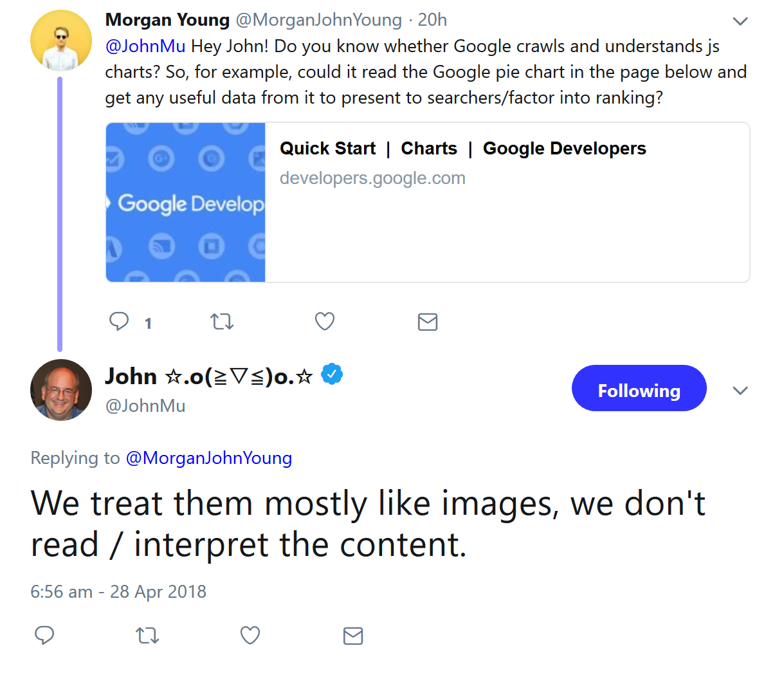The height and width of the screenshot is (675, 784).
Task: Click the 20h timestamp on Morgan's tweet
Action: [432, 20]
